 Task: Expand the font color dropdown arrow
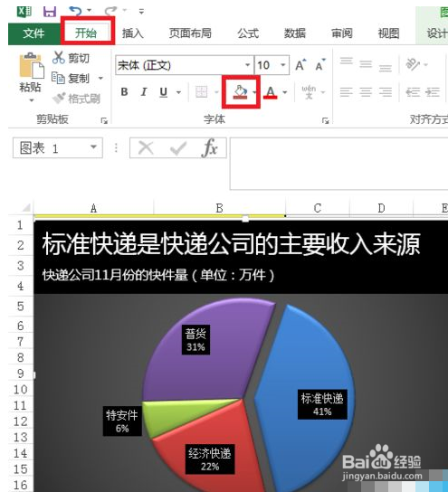point(285,92)
